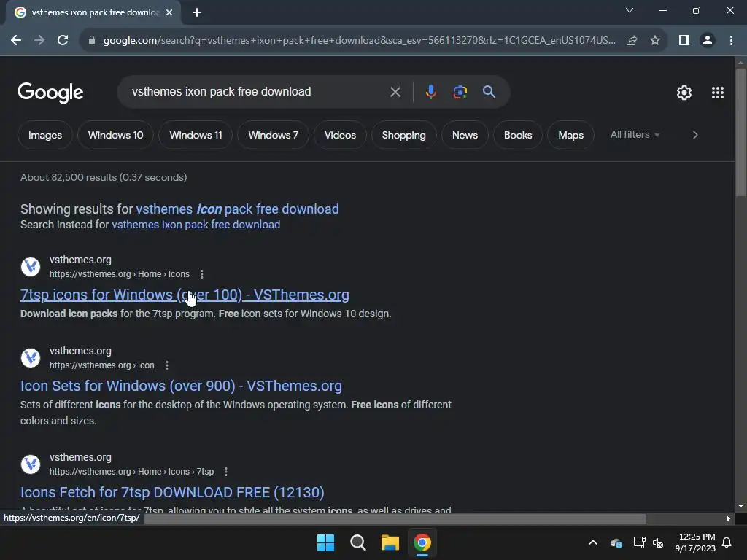Switch to Maps results

[570, 135]
